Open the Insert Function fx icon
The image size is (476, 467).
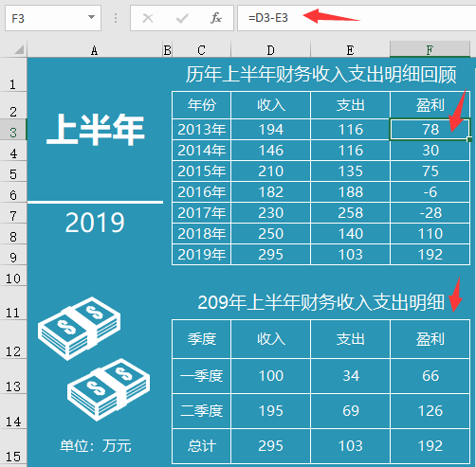[x=216, y=18]
